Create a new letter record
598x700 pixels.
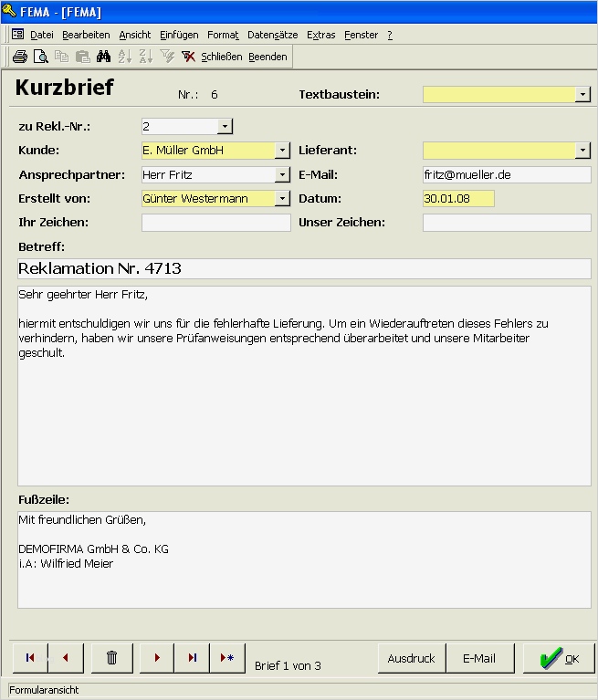pyautogui.click(x=227, y=658)
